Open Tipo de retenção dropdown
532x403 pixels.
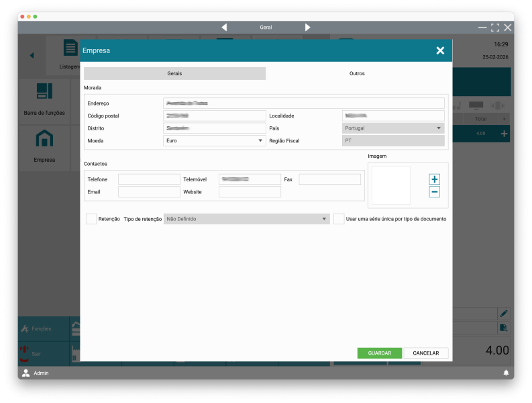246,219
